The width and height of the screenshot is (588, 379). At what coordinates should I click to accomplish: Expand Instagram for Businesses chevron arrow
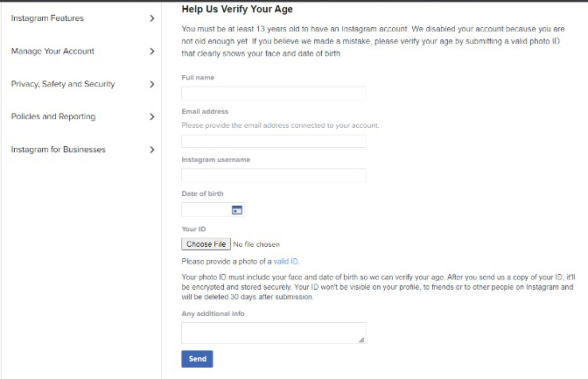152,150
